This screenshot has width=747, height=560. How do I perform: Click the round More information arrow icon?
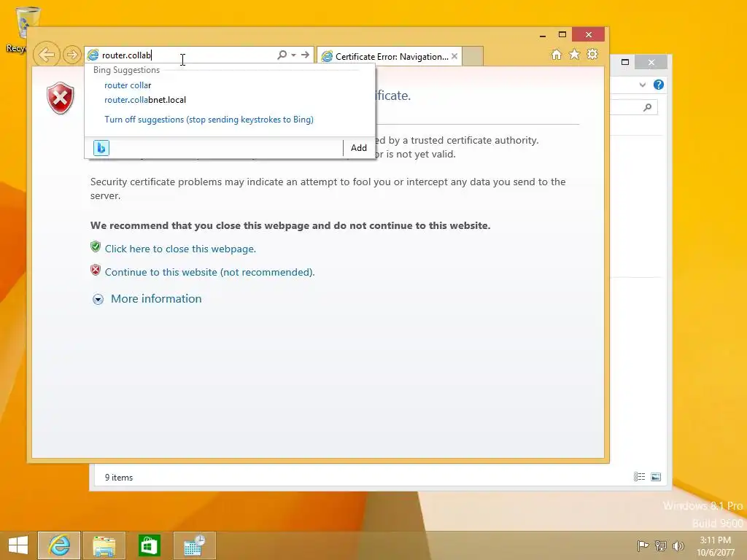98,299
